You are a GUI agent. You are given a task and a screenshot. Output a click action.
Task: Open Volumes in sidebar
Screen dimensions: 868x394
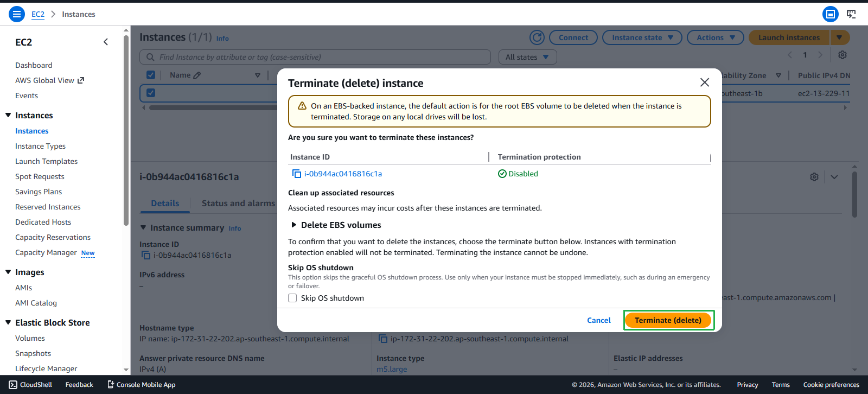(x=30, y=338)
